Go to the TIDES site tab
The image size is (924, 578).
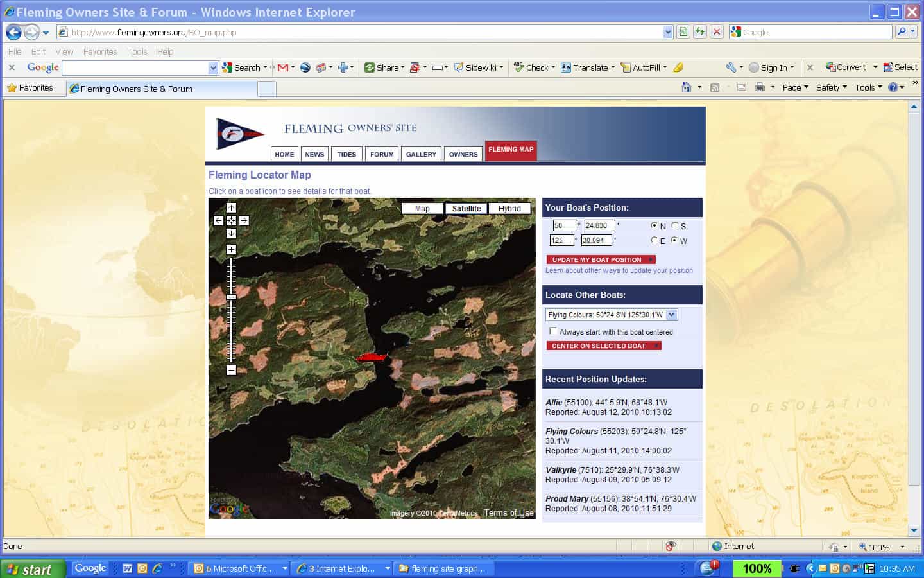click(x=346, y=154)
